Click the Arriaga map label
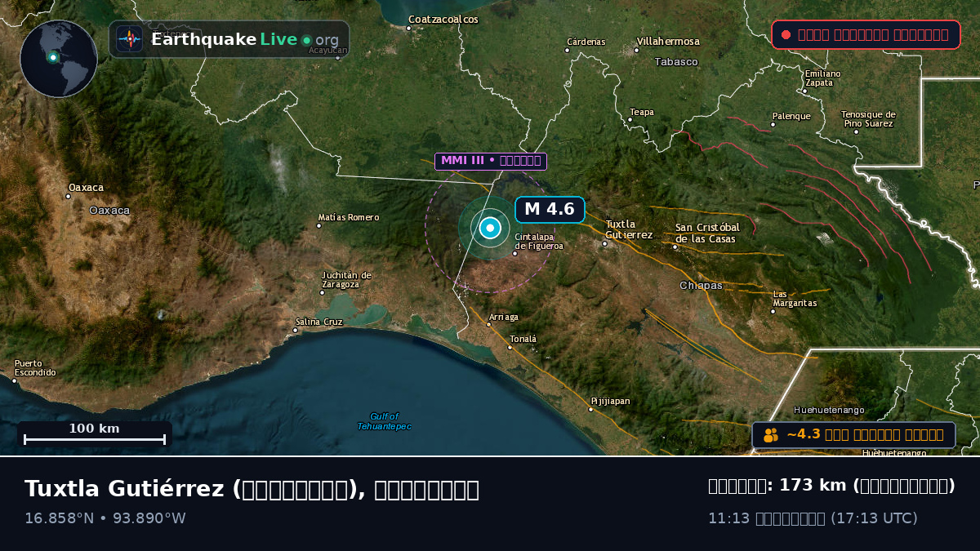 point(503,317)
